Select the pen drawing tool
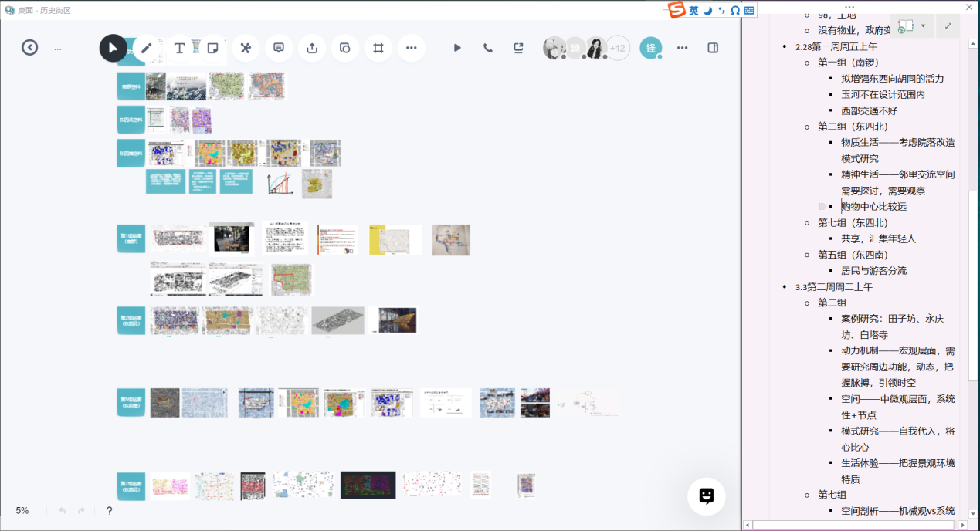Screen dimensions: 980x531 (146, 48)
